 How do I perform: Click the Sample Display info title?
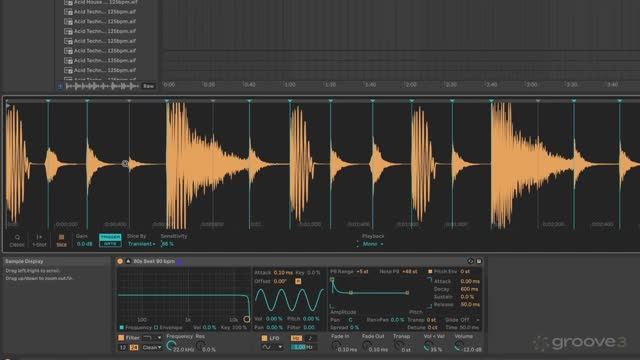pos(24,261)
